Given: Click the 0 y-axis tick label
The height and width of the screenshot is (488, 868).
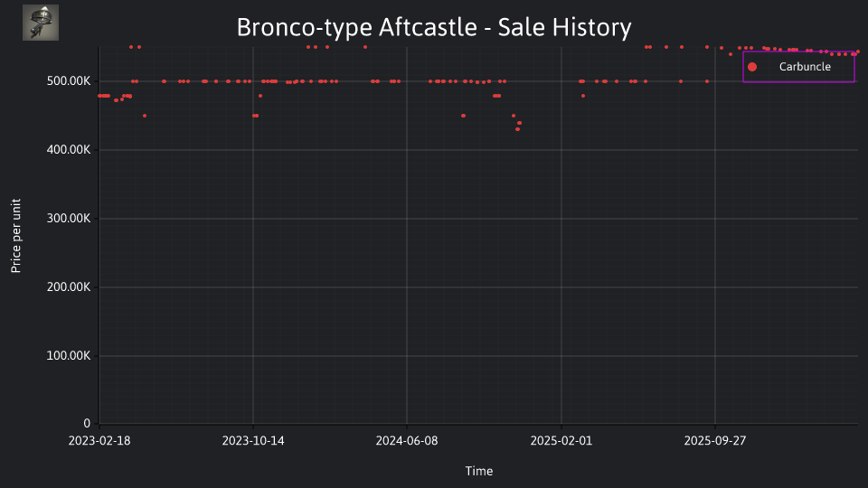Looking at the screenshot, I should pos(87,424).
